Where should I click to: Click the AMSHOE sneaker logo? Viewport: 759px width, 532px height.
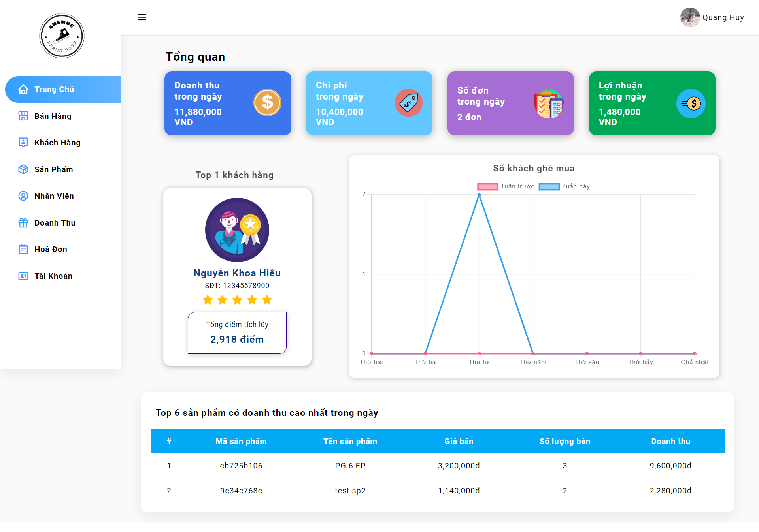tap(62, 36)
